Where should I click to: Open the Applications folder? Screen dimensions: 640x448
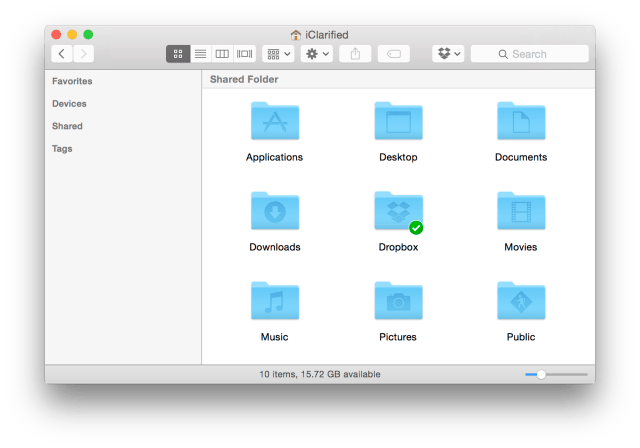[274, 123]
